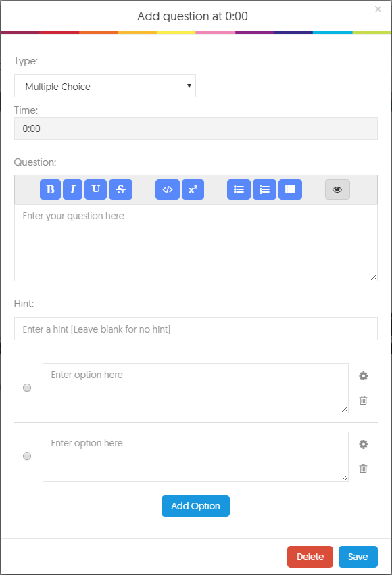This screenshot has height=575, width=392.
Task: Apply bold formatting to question text
Action: 50,189
